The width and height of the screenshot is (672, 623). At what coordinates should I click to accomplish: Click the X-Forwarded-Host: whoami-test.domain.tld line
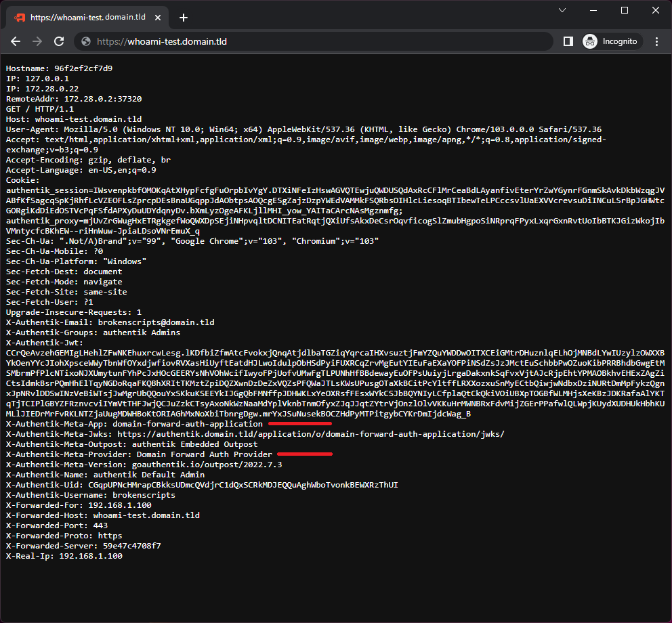(103, 515)
